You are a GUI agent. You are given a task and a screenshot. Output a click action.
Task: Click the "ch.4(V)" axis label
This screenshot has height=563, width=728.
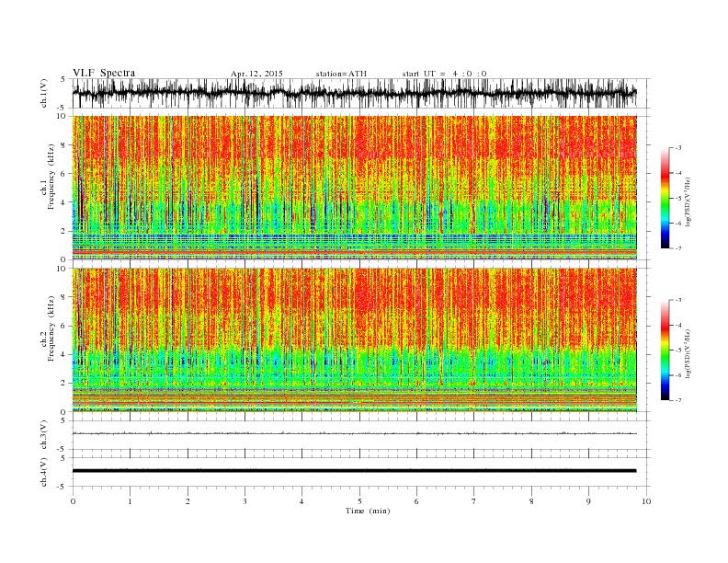pyautogui.click(x=44, y=472)
